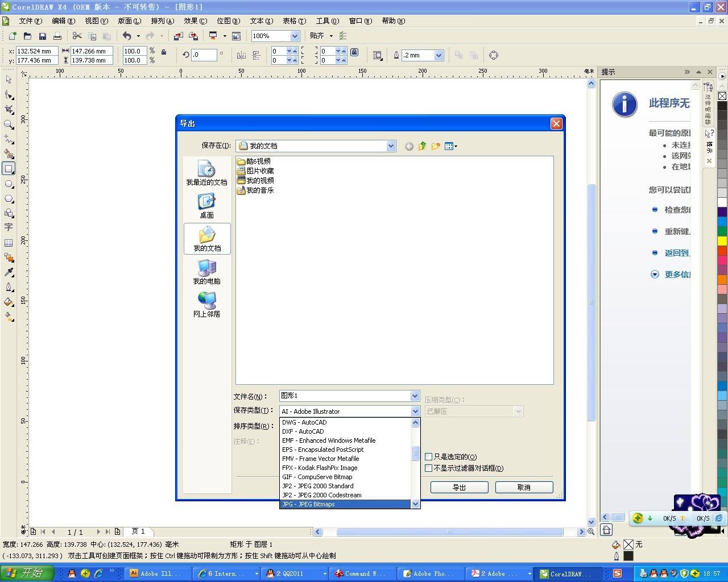This screenshot has width=728, height=582.
Task: Open the view menu dropdown in export dialog
Action: (451, 146)
